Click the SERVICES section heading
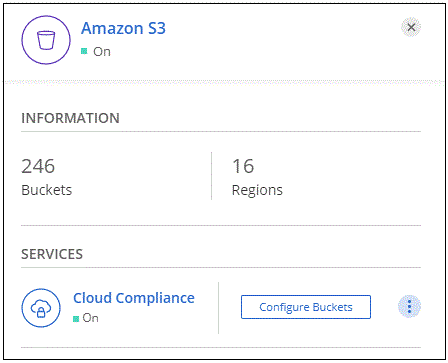Screen dimensions: 448x363 tap(52, 254)
